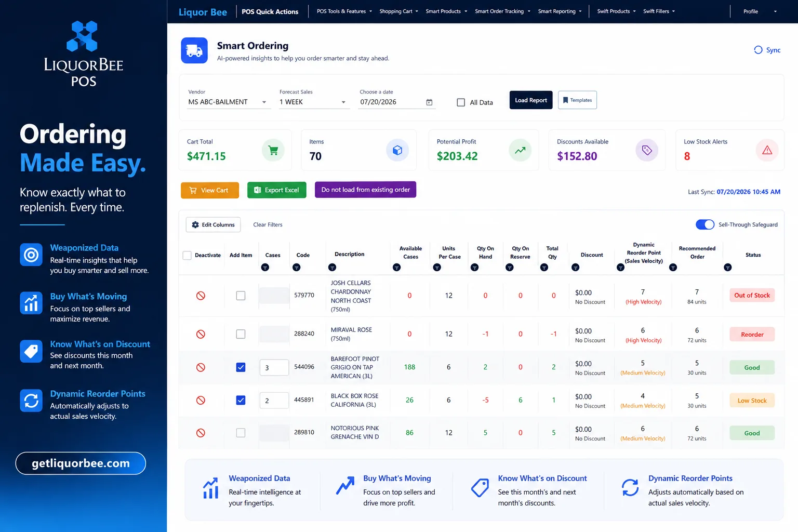The image size is (798, 532).
Task: Click the Discounts Available tag icon
Action: [647, 151]
